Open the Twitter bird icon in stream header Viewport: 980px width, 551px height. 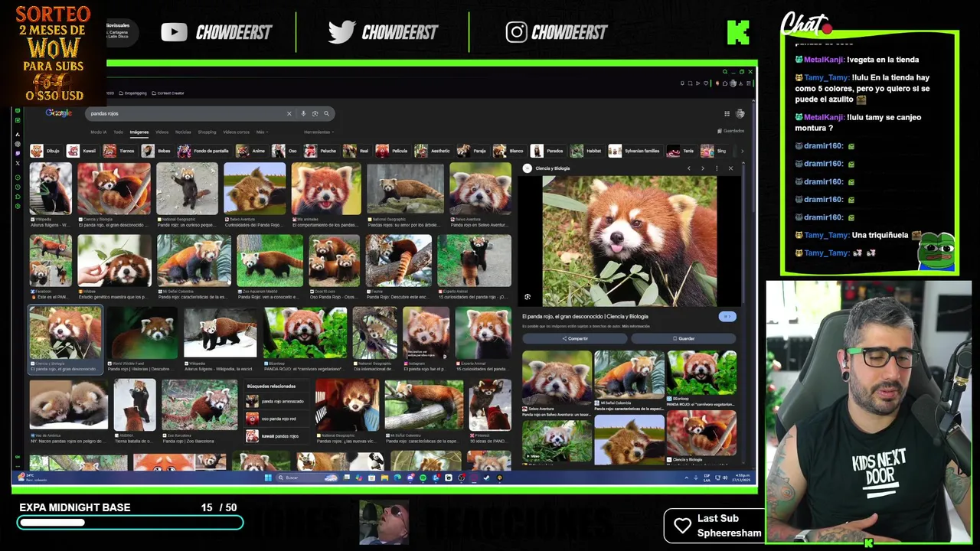[341, 31]
